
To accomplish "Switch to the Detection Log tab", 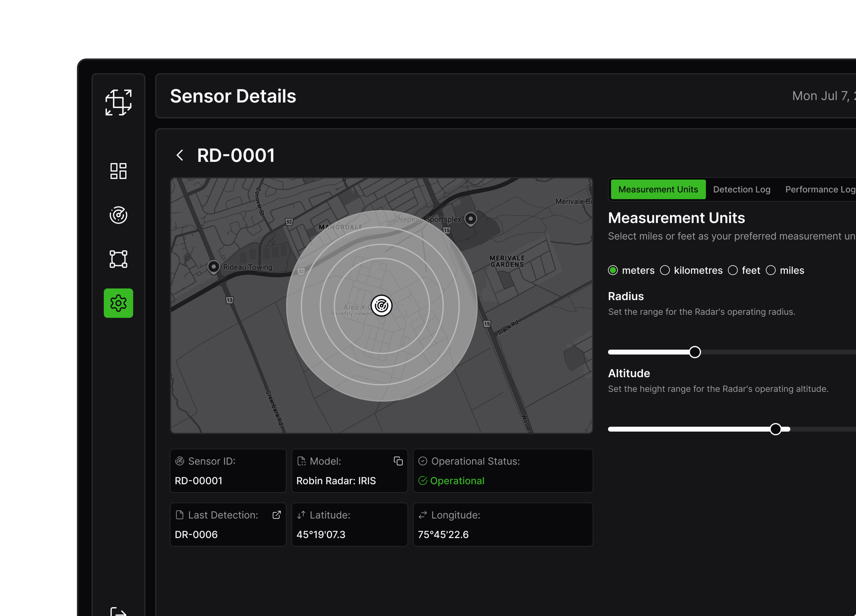I will 742,189.
